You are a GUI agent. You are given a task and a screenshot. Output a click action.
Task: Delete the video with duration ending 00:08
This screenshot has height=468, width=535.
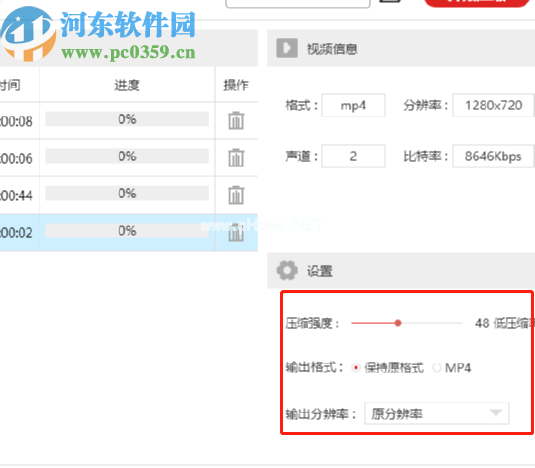pyautogui.click(x=236, y=121)
